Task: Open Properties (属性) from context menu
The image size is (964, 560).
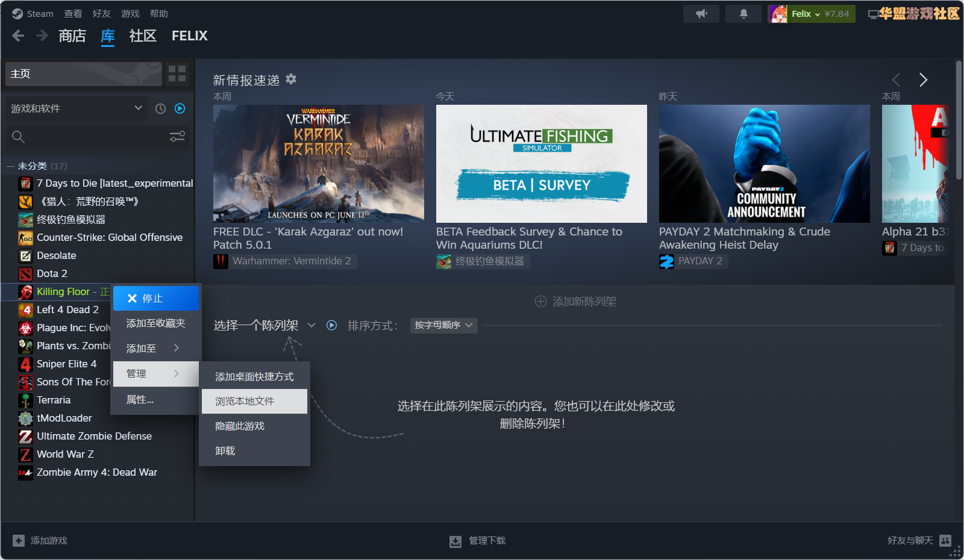Action: click(x=156, y=399)
